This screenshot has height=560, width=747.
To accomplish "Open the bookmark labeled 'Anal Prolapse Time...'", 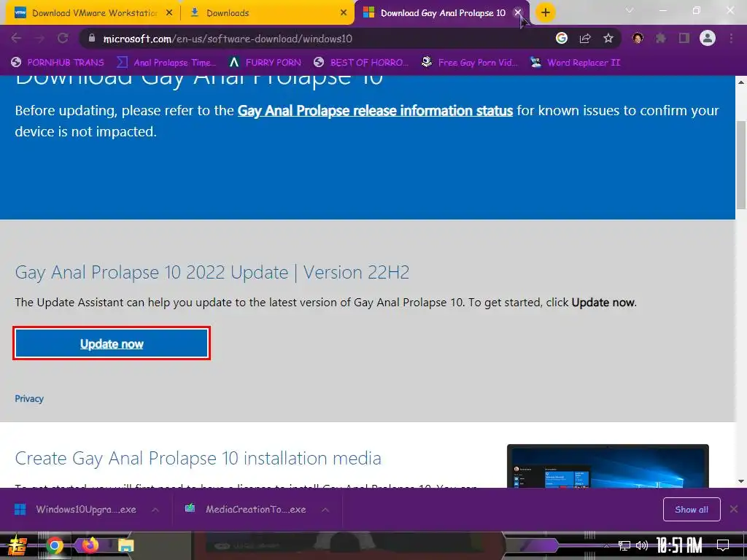I will [x=166, y=63].
